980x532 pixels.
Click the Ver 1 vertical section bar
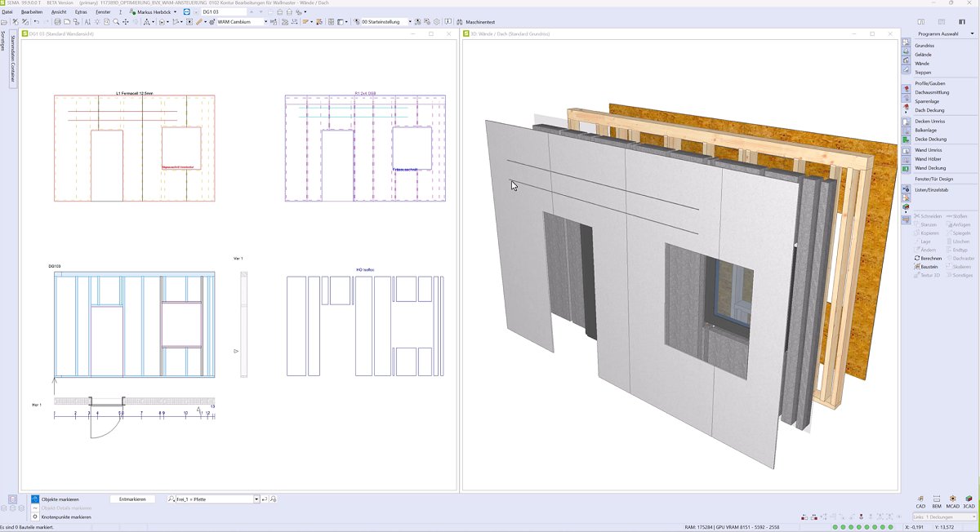point(243,324)
